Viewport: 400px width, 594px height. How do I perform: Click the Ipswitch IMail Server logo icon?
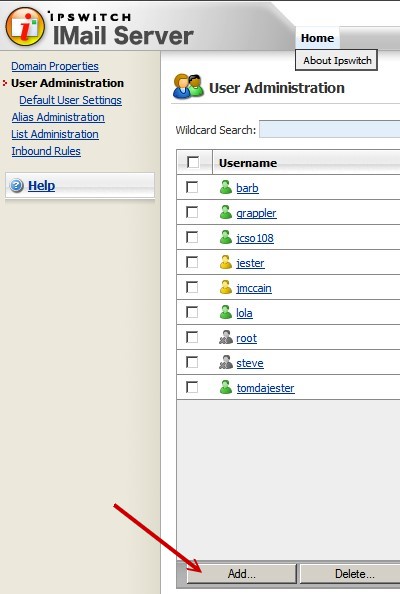click(25, 27)
